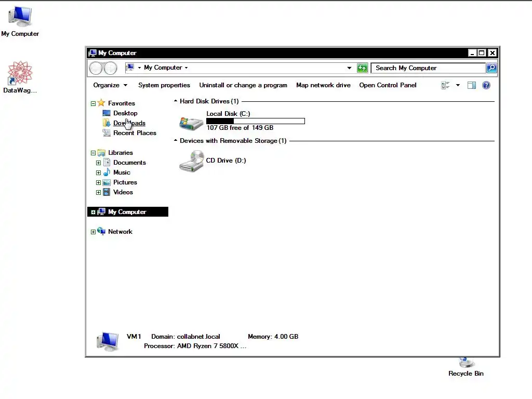Viewport: 532px width, 399px height.
Task: Select the Local Disk (C:) drive icon
Action: click(191, 124)
